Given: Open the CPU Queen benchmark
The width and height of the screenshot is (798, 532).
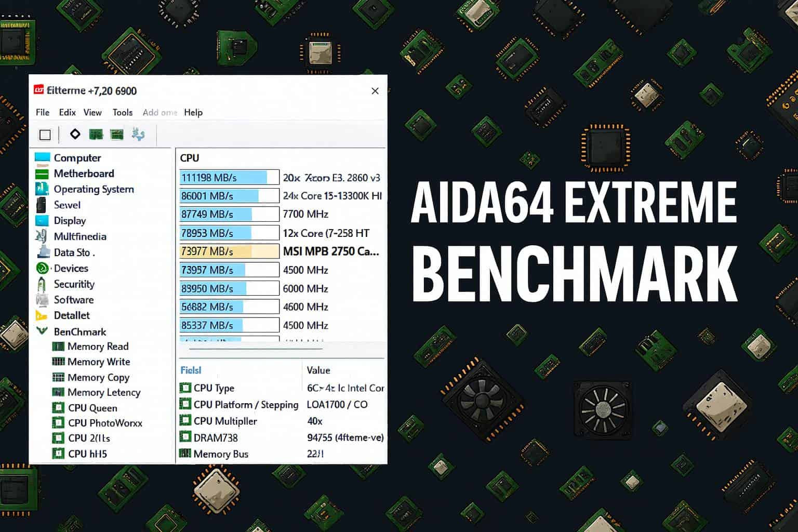Looking at the screenshot, I should (59, 408).
